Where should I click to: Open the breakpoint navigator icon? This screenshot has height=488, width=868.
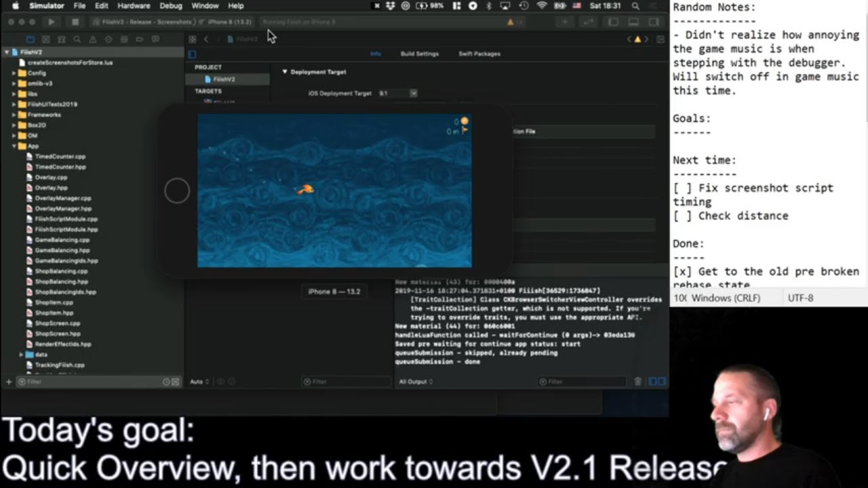139,39
